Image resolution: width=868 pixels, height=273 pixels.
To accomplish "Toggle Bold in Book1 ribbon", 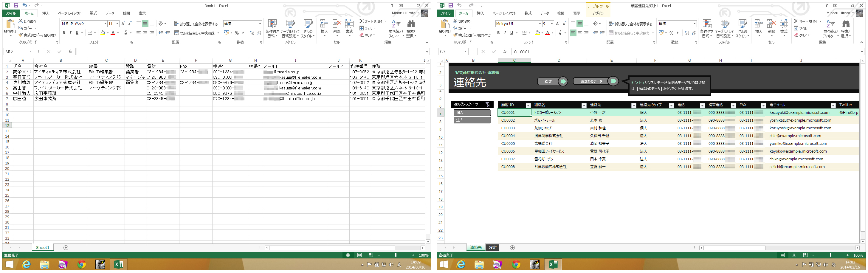I will coord(64,33).
